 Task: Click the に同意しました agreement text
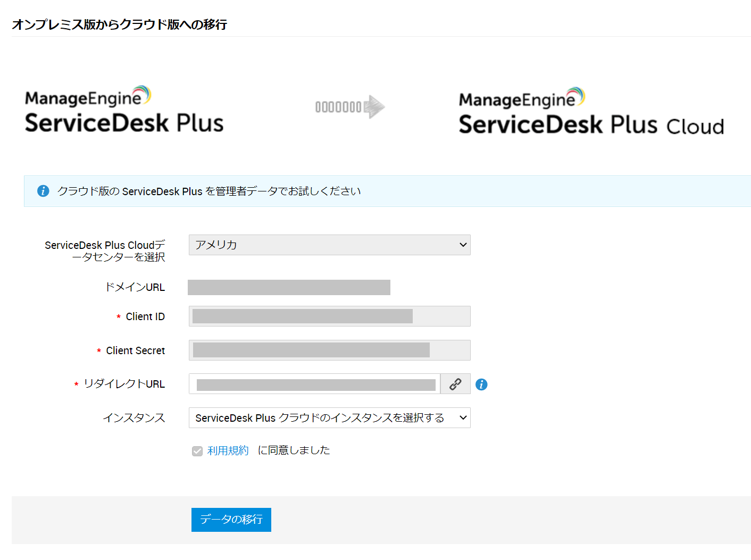pos(294,450)
